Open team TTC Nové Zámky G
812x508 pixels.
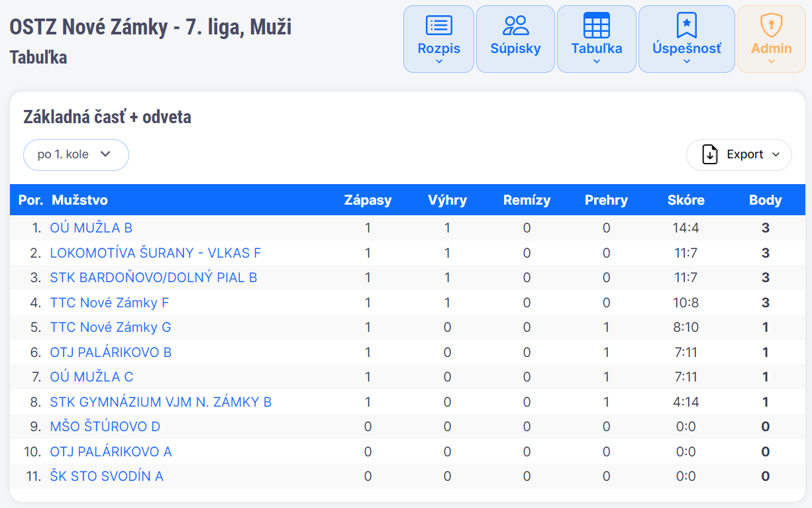point(111,327)
